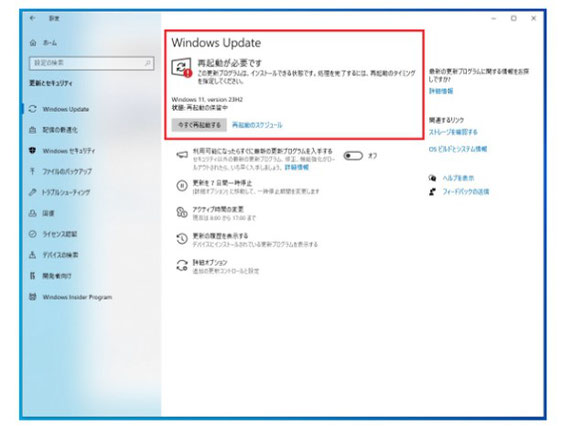Minimize the Settings window
The width and height of the screenshot is (573, 426).
[x=494, y=18]
